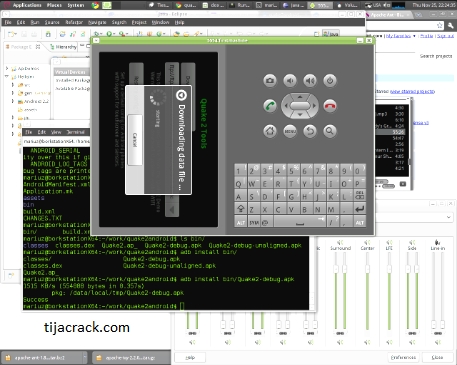457x365 pixels.
Task: Click the emulator keyboard DEL key
Action: point(359,196)
